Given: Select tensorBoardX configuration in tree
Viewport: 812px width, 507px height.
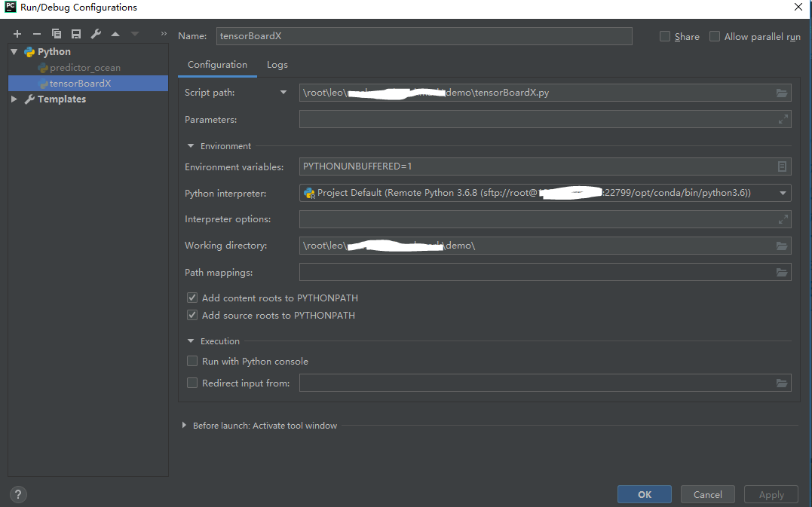Looking at the screenshot, I should tap(88, 84).
